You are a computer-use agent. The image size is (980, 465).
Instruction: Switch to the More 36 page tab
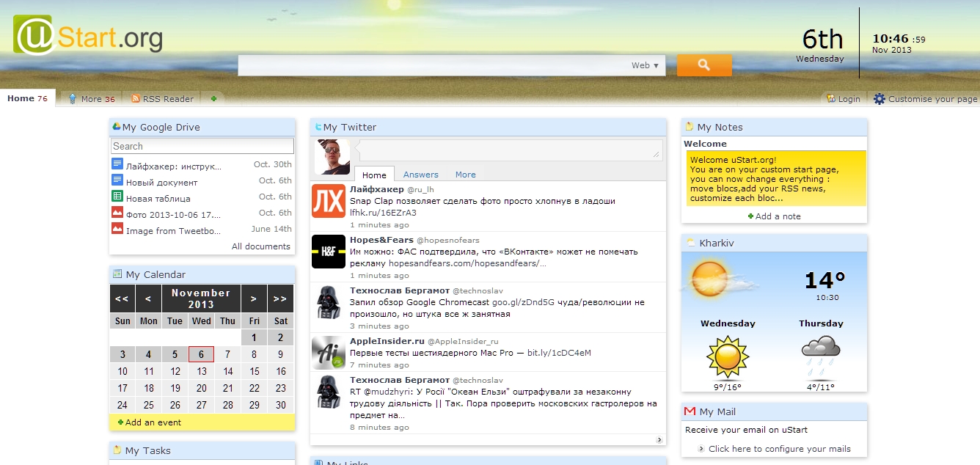click(92, 99)
